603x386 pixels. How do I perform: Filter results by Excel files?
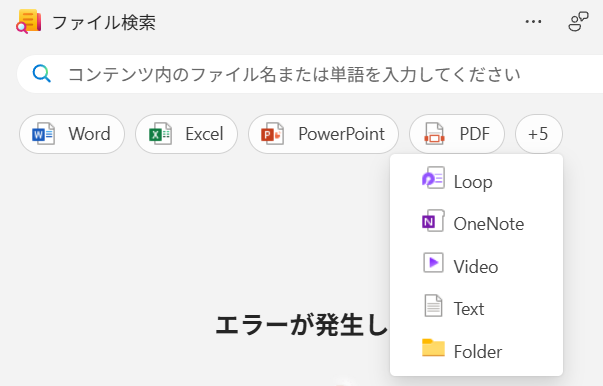pos(186,134)
